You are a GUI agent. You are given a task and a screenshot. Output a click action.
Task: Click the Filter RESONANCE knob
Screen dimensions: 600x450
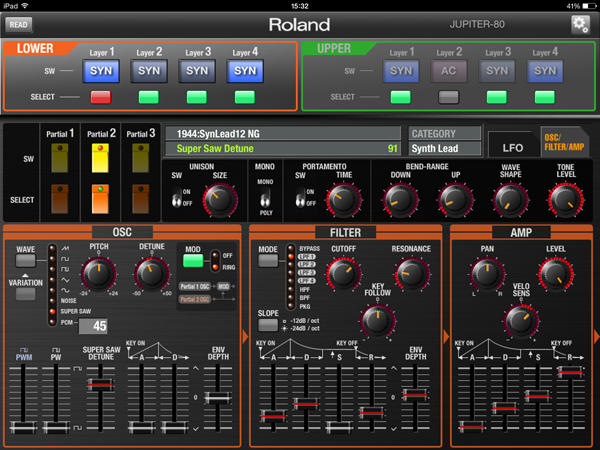[x=412, y=274]
